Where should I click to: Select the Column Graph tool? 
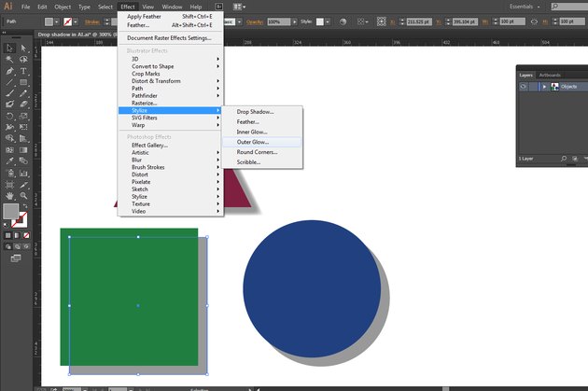point(23,174)
